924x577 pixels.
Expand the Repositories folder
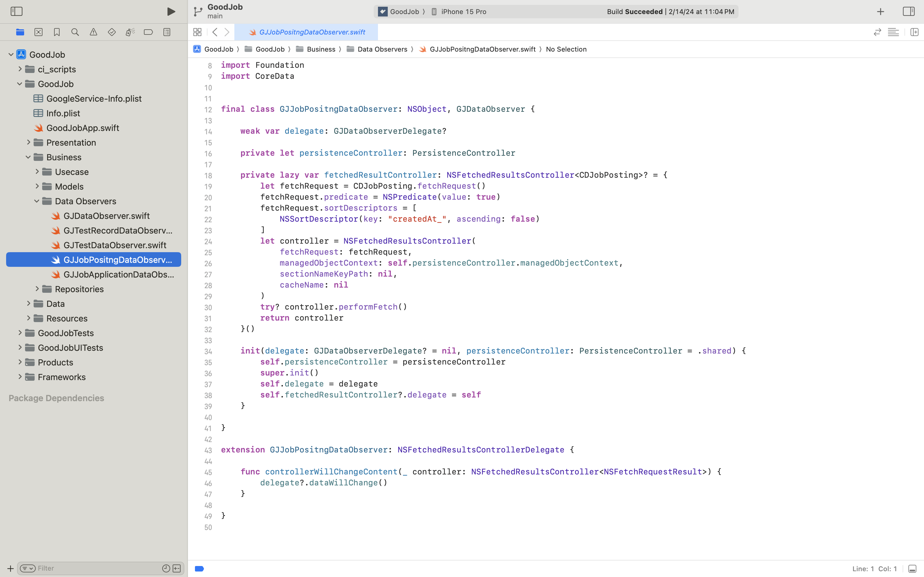tap(37, 289)
